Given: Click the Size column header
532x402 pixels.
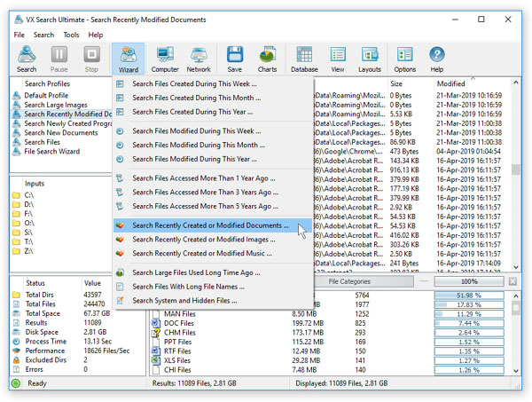Looking at the screenshot, I should pyautogui.click(x=398, y=84).
